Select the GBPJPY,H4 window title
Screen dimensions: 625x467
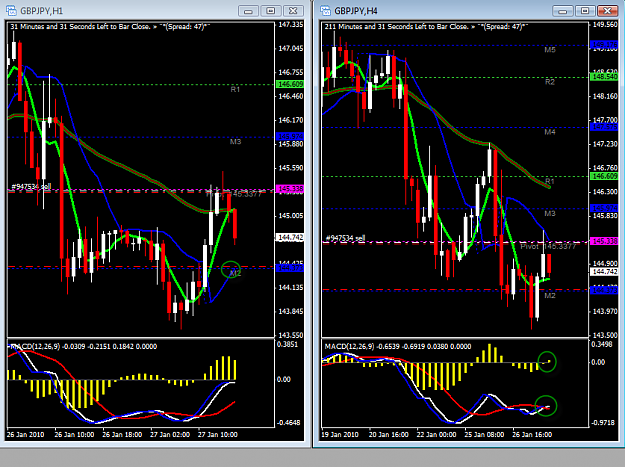(x=356, y=11)
